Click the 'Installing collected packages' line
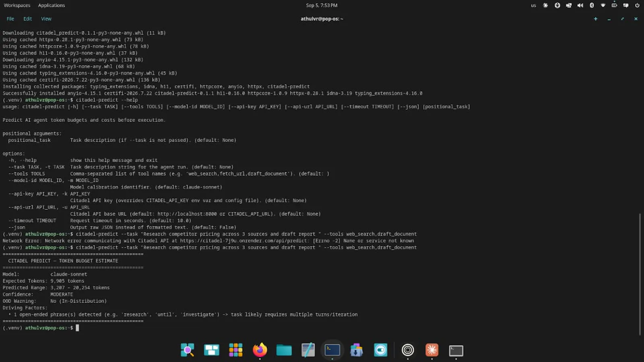The image size is (644, 362). [156, 87]
